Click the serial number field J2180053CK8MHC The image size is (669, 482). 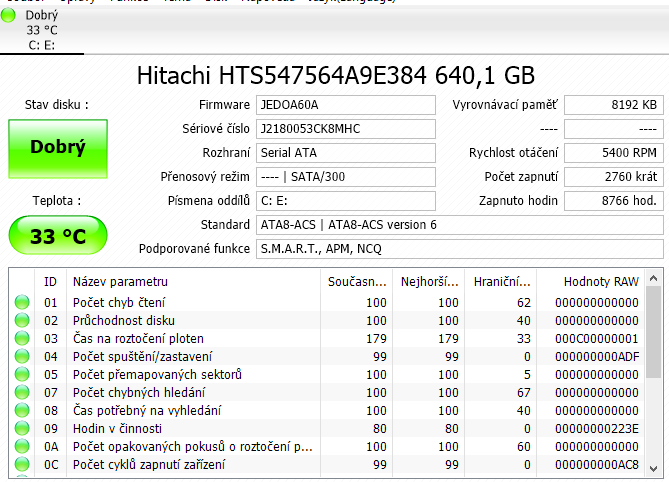(x=346, y=129)
